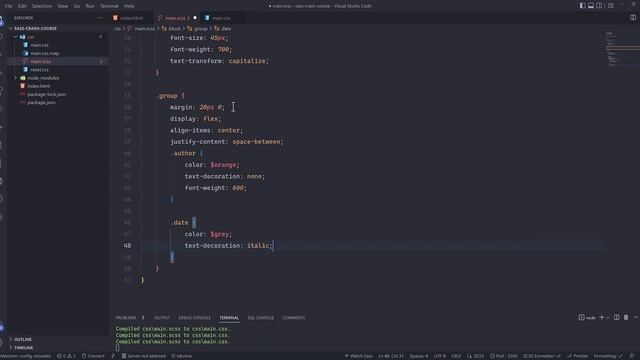640x360 pixels.
Task: Select the Terminal panel tab
Action: (x=229, y=318)
